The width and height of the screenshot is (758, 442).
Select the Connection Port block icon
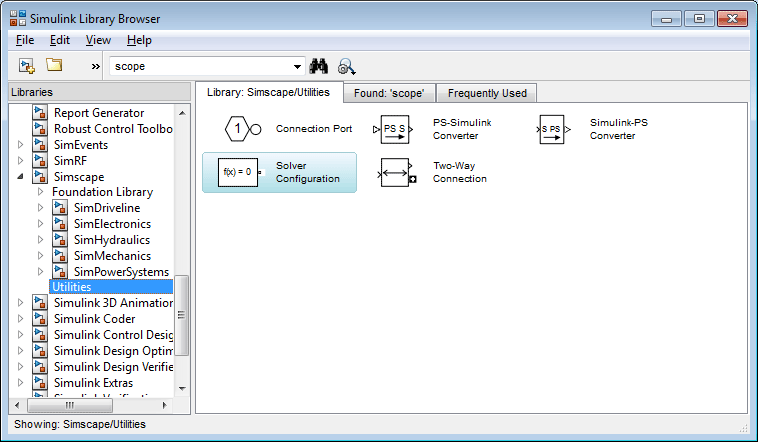click(x=243, y=129)
